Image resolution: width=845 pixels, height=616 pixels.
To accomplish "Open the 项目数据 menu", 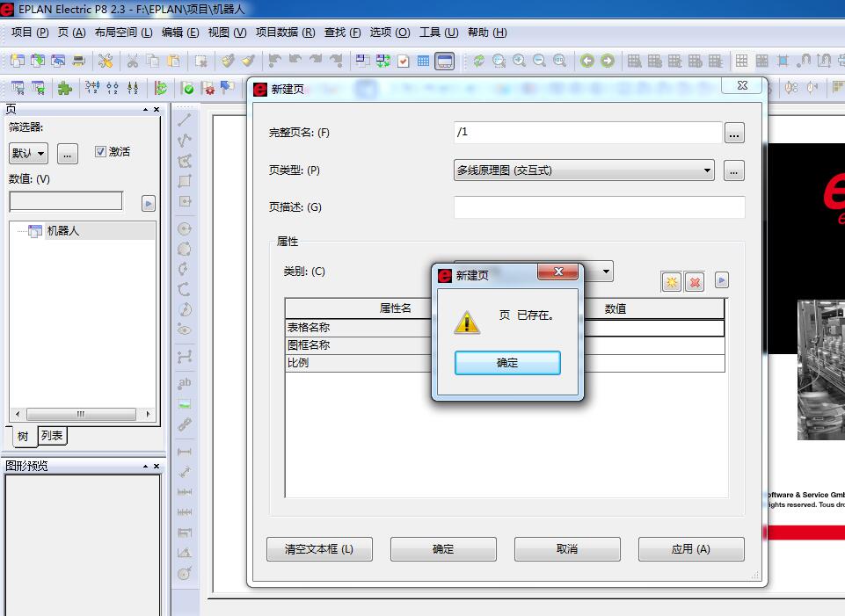I will 285,33.
